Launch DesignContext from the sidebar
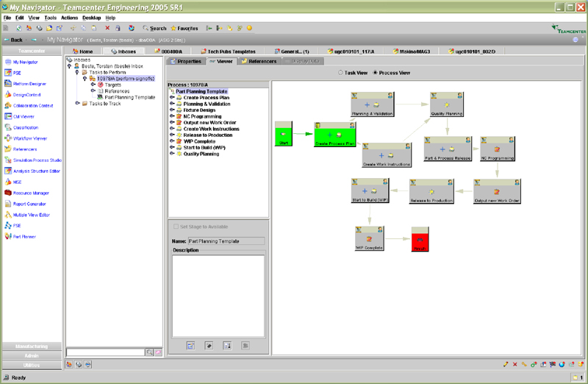 [x=23, y=95]
